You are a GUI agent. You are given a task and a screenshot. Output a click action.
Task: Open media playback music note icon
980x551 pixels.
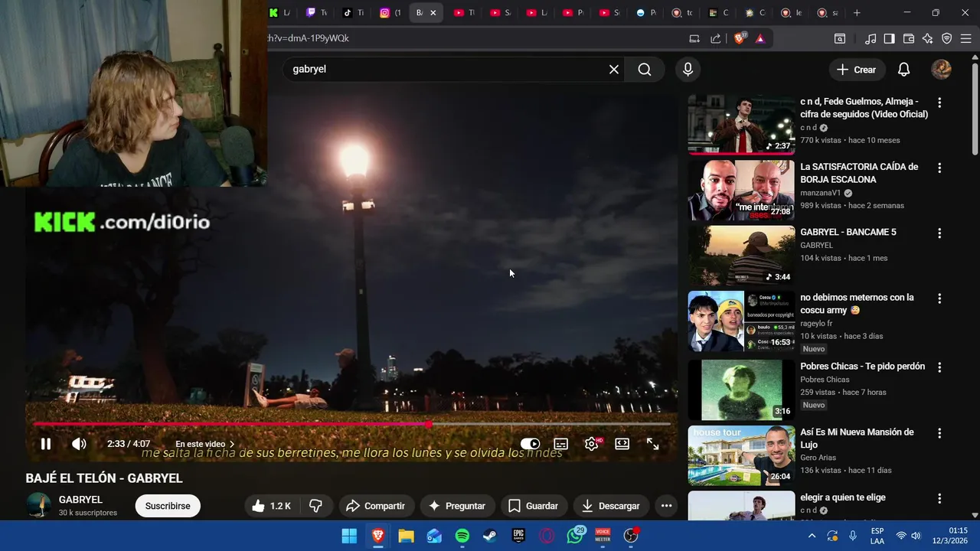871,38
